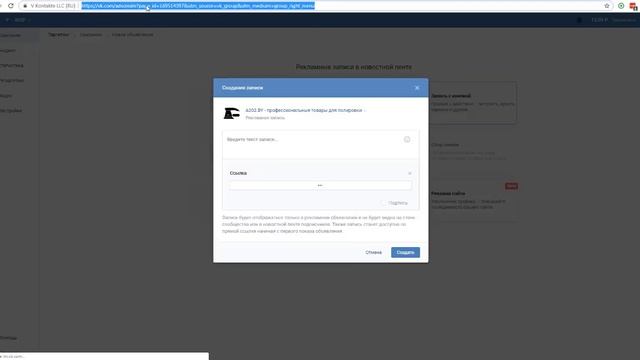Click the community logo in the dialog
Screen dimensions: 640x360
pyautogui.click(x=231, y=113)
